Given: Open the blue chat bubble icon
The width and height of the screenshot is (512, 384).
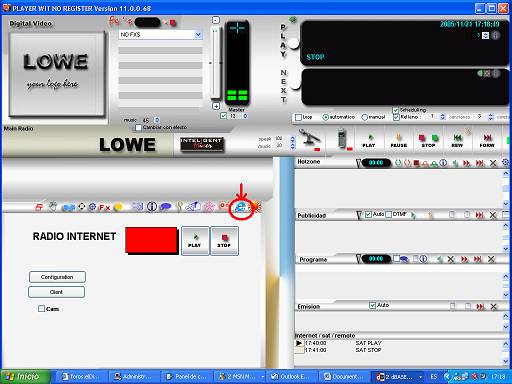Looking at the screenshot, I should click(166, 207).
